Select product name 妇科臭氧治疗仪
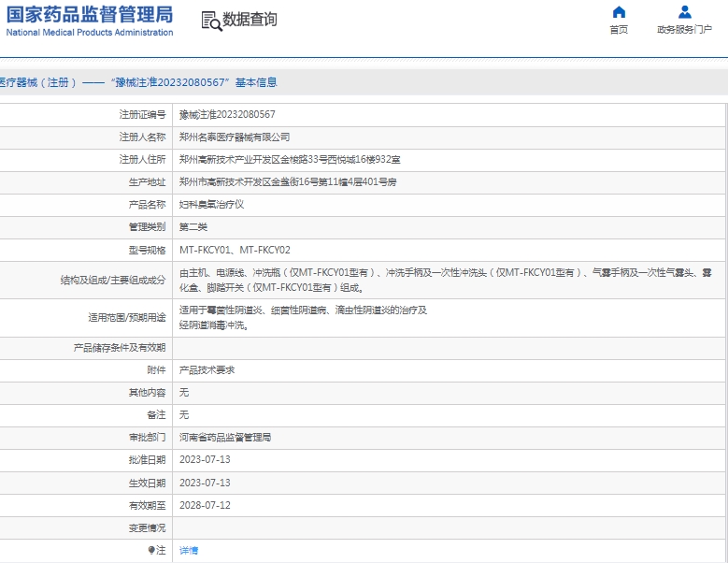Screen dimensions: 728x563 [x=212, y=205]
